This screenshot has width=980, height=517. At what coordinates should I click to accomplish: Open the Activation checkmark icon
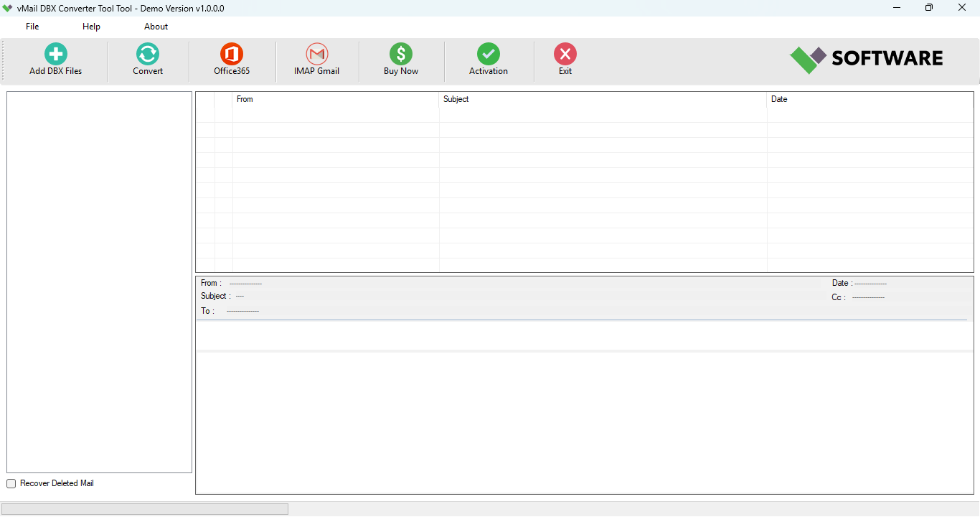(x=489, y=55)
